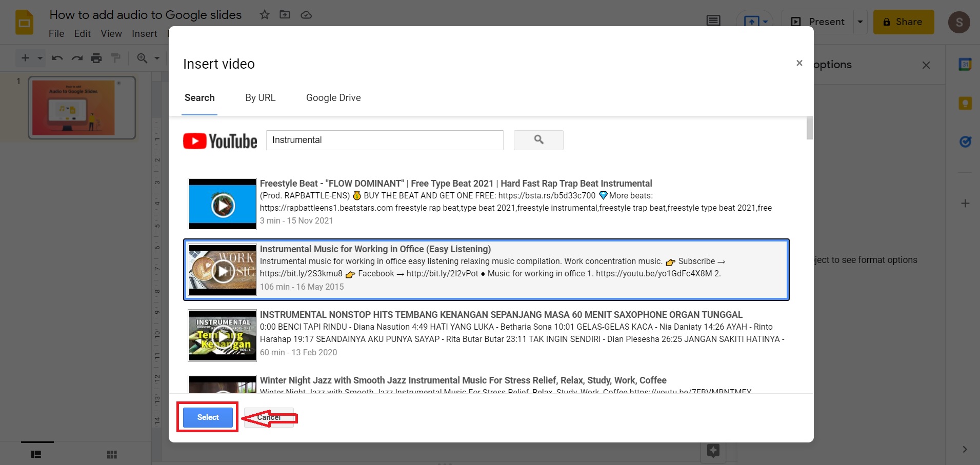980x465 pixels.
Task: Click INSTRUMENTAL NONSTOP HITS title
Action: (x=501, y=315)
